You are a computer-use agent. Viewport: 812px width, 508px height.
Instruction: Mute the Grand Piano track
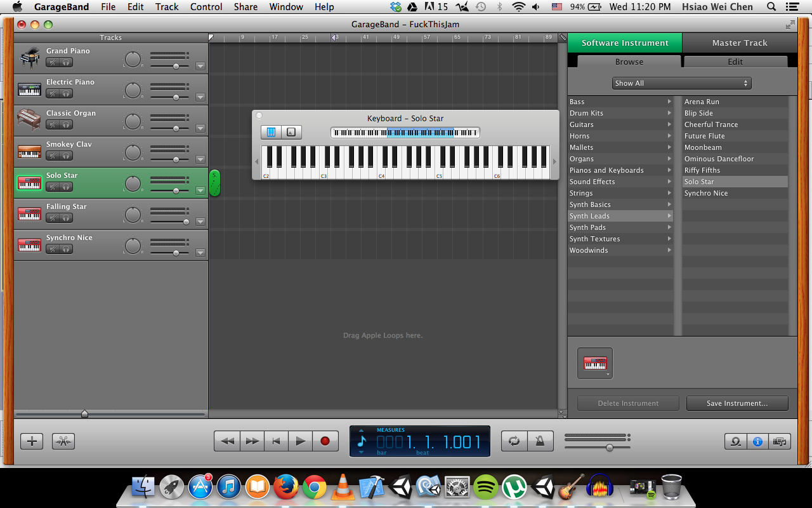coord(53,62)
